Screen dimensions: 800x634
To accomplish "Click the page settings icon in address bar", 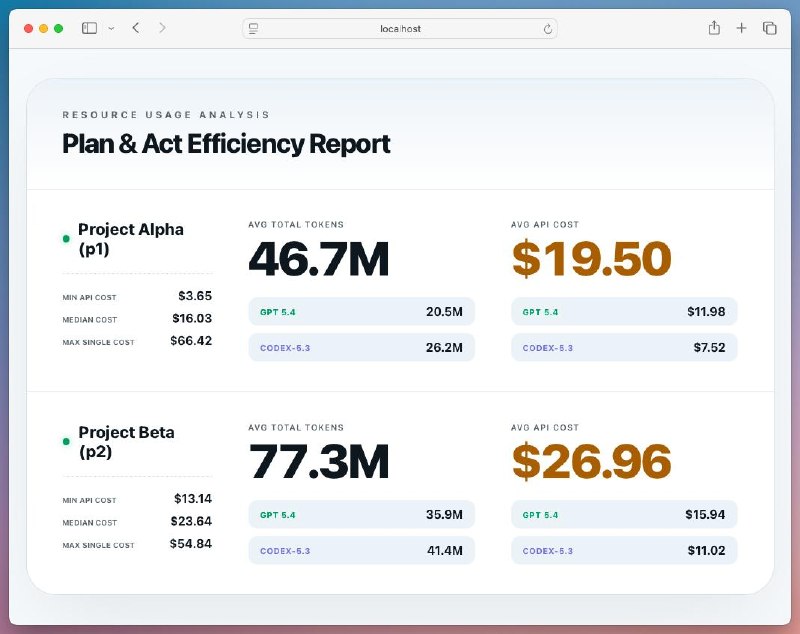I will pyautogui.click(x=254, y=29).
